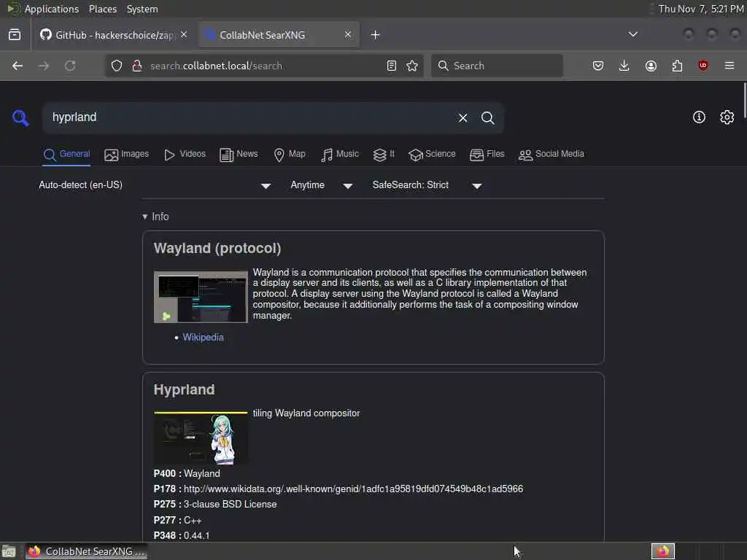
Task: Click the 3-clause BSD License text
Action: [230, 505]
